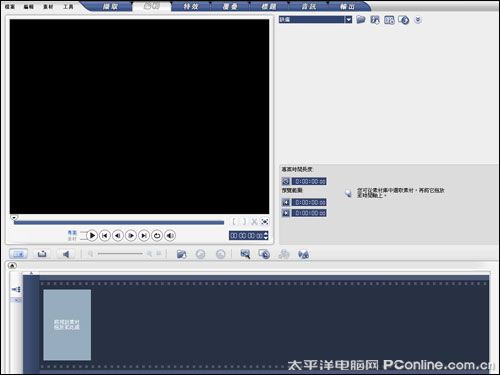Open the 工具 (Tools) menu
Image resolution: width=500 pixels, height=375 pixels.
(68, 7)
